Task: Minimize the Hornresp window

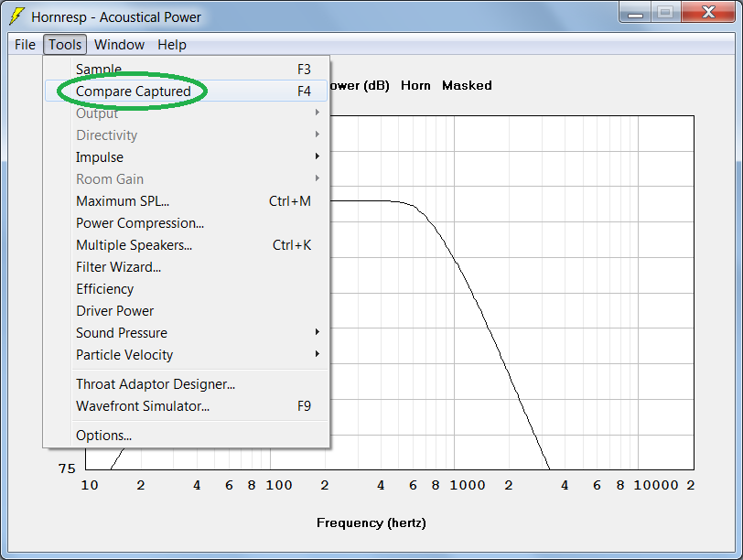Action: coord(635,12)
